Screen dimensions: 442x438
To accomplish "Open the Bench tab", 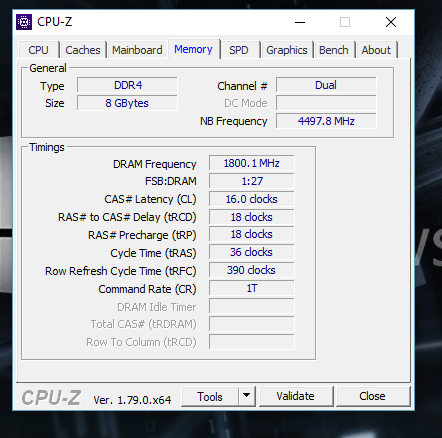I will 334,50.
